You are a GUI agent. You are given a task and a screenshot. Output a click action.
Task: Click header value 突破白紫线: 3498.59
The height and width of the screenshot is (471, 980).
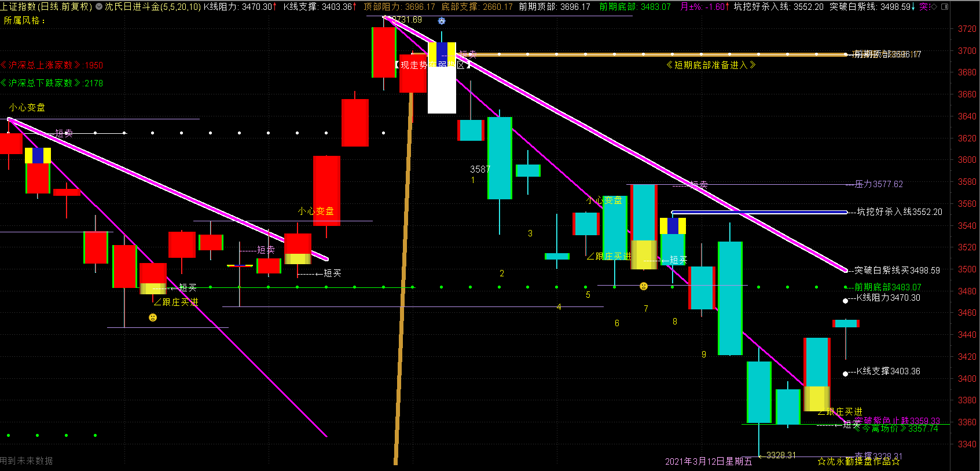pos(872,7)
